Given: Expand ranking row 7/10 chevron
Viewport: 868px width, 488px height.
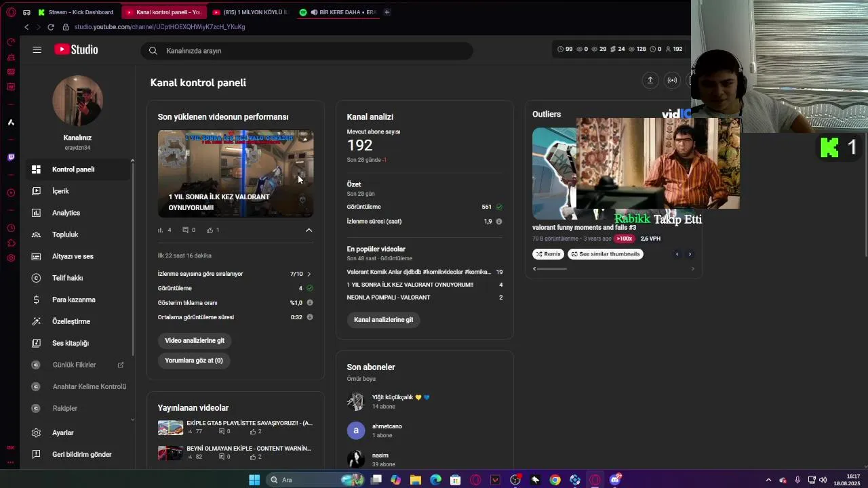Looking at the screenshot, I should click(x=309, y=274).
